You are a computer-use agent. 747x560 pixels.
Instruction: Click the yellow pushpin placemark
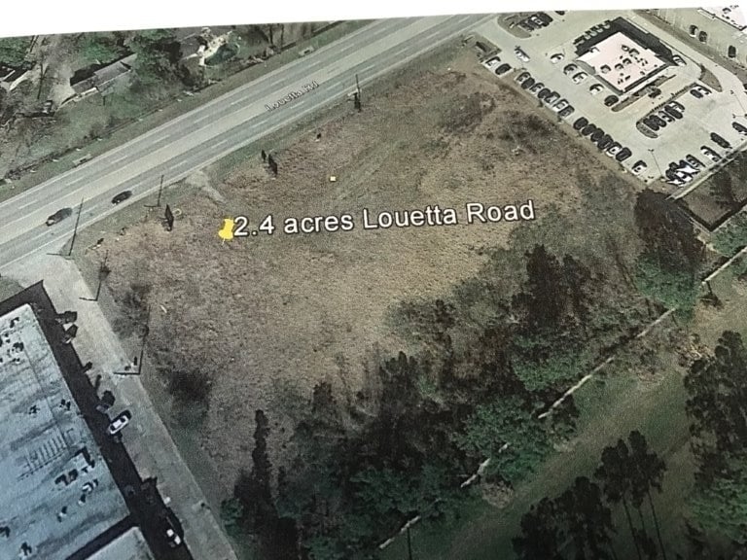click(x=227, y=230)
